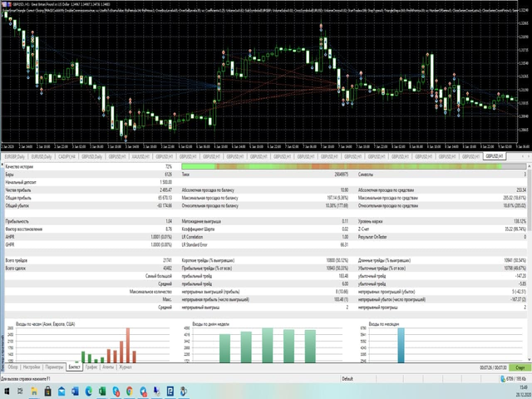Switch to the Агенты tester tab
This screenshot has width=532, height=399.
coord(108,367)
